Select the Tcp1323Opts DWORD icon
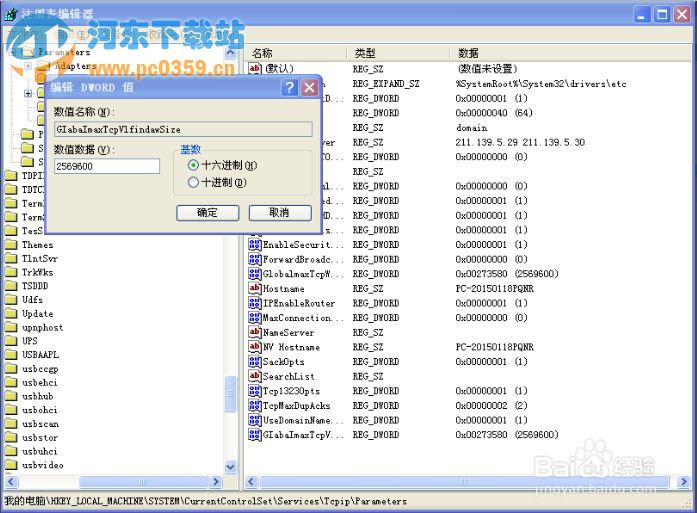 point(255,391)
